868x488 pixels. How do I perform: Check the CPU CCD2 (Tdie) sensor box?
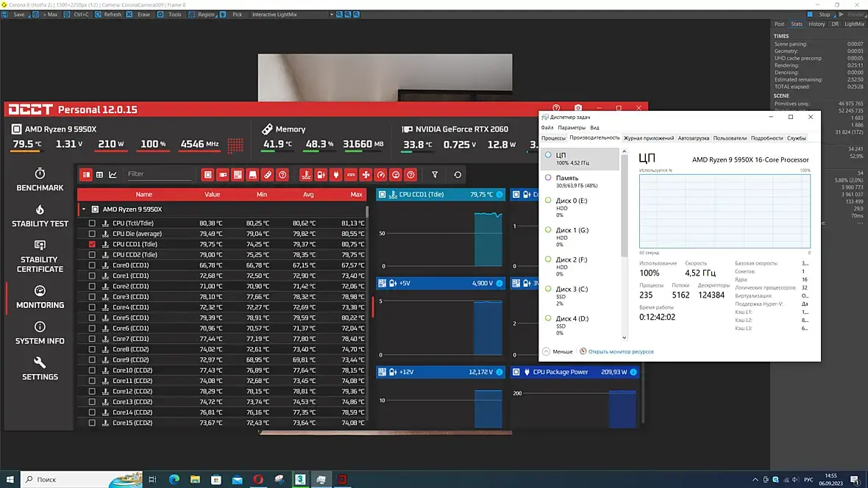pyautogui.click(x=92, y=254)
